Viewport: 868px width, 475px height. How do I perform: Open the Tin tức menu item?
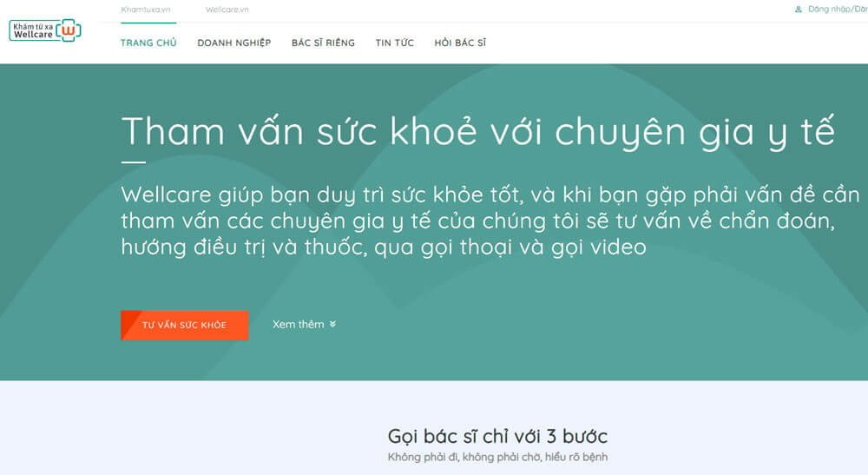(395, 43)
